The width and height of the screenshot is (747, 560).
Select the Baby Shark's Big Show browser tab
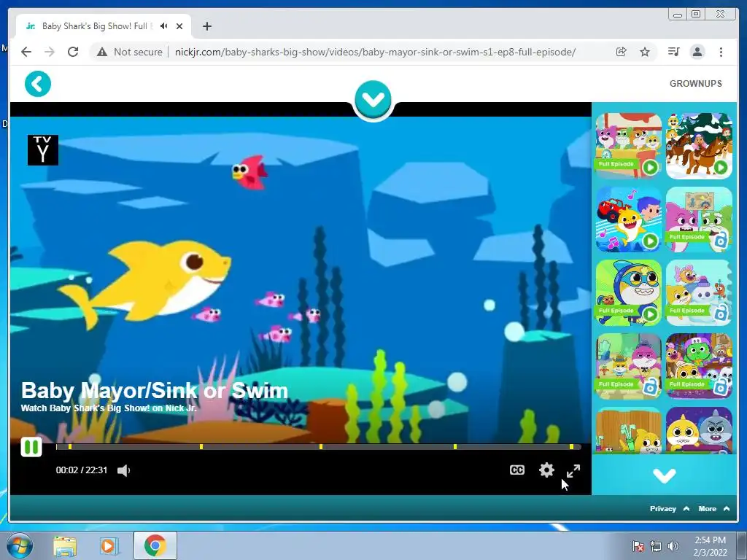[x=104, y=26]
